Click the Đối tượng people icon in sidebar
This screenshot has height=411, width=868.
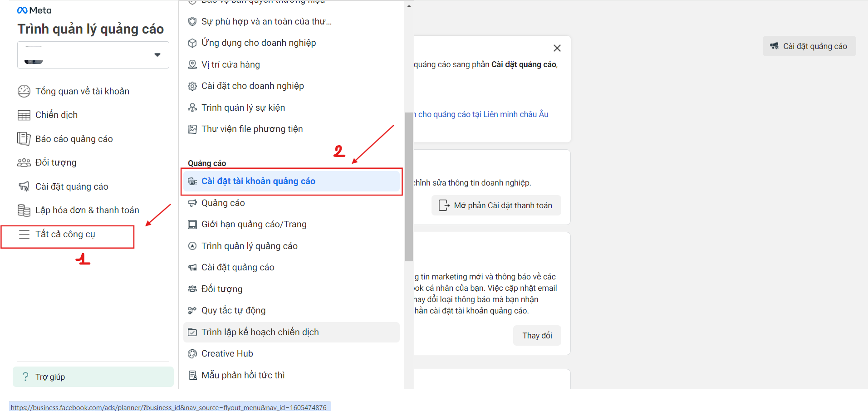[24, 162]
